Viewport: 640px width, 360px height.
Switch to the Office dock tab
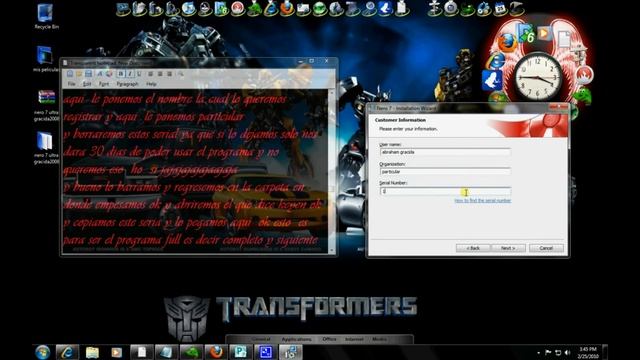pyautogui.click(x=329, y=339)
